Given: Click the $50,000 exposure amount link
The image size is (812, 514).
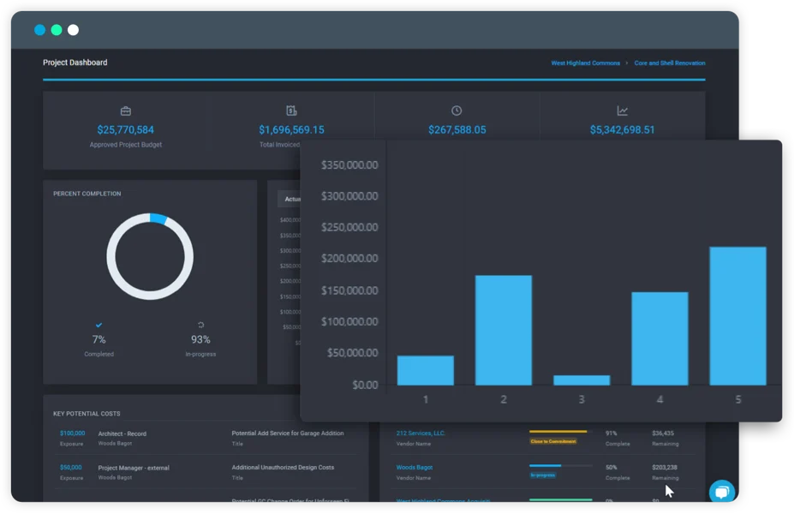Looking at the screenshot, I should (70, 468).
